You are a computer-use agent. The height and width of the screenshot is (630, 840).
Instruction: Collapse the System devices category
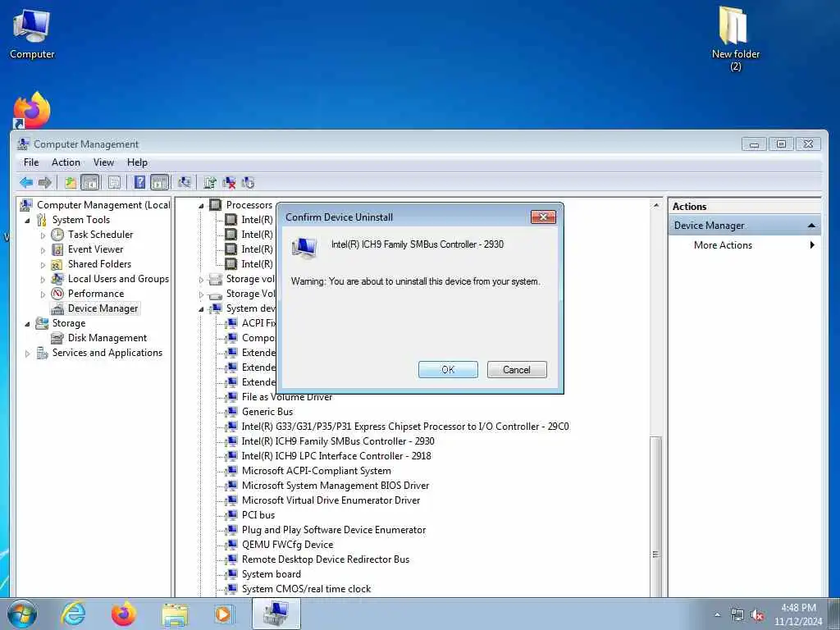click(x=202, y=309)
